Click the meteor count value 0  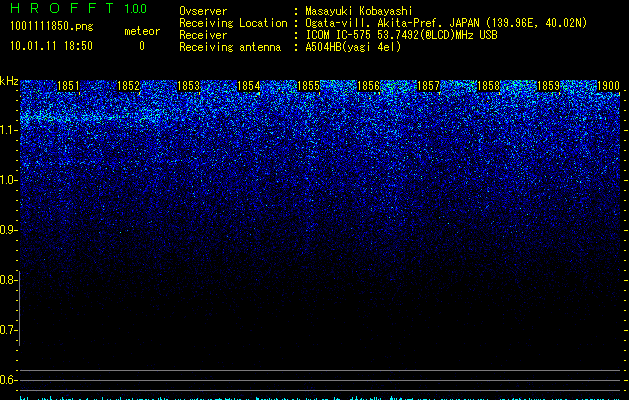(142, 46)
